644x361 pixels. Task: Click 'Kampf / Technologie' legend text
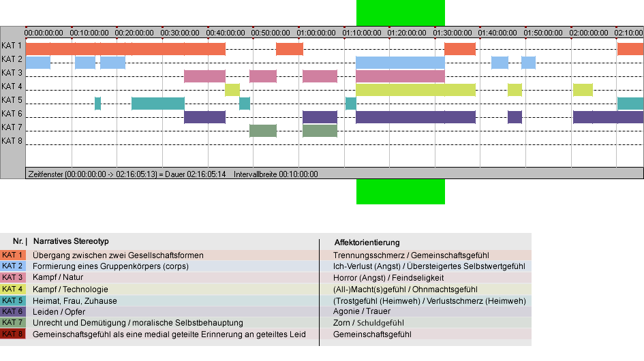[x=71, y=289]
